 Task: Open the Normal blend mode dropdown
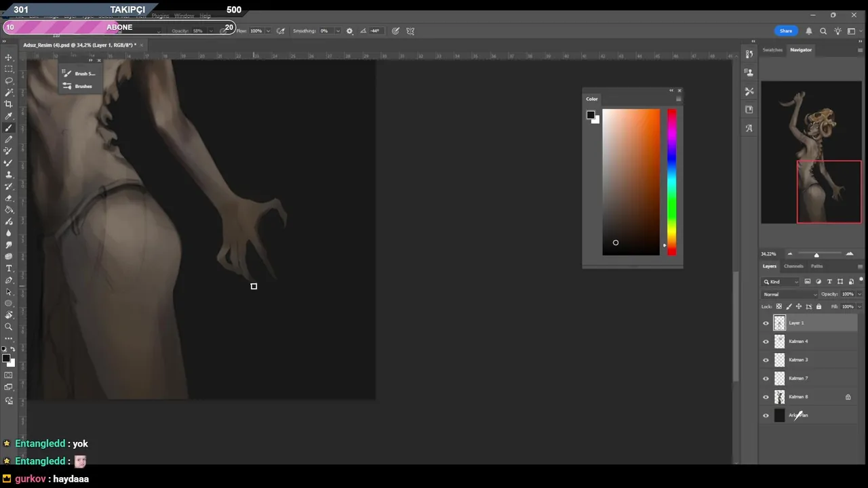(x=790, y=294)
